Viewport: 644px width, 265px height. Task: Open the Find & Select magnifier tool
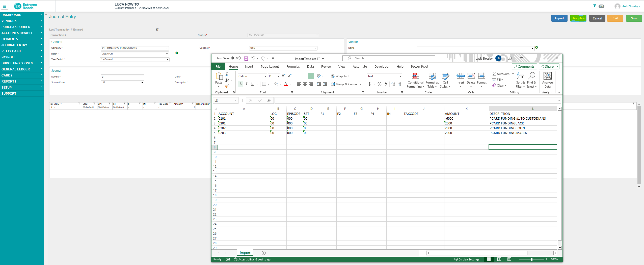tap(531, 76)
